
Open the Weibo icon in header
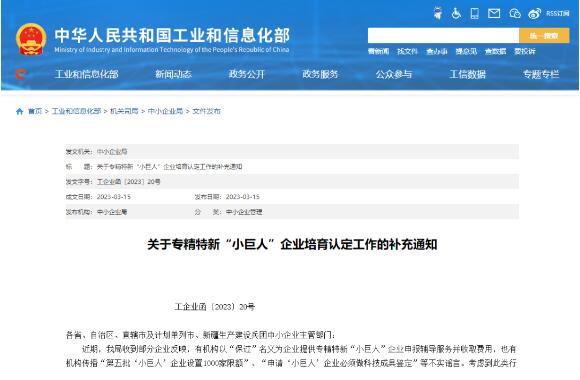(x=535, y=14)
